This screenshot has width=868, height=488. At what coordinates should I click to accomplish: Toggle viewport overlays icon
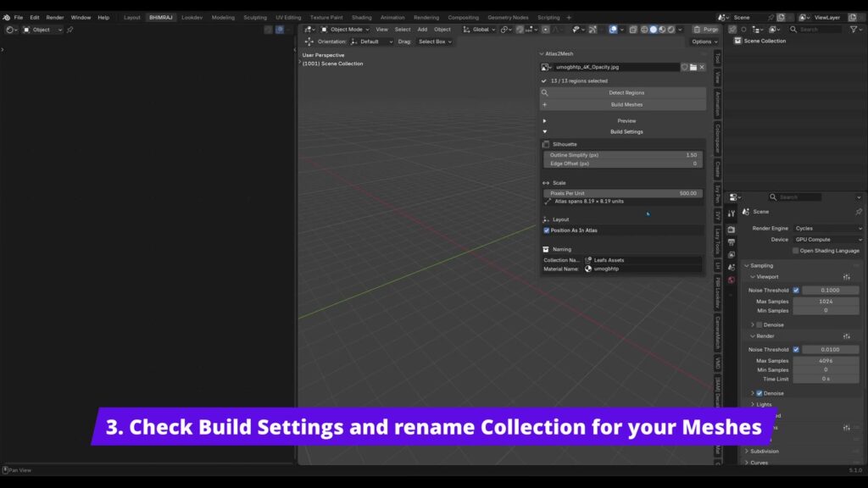(613, 30)
